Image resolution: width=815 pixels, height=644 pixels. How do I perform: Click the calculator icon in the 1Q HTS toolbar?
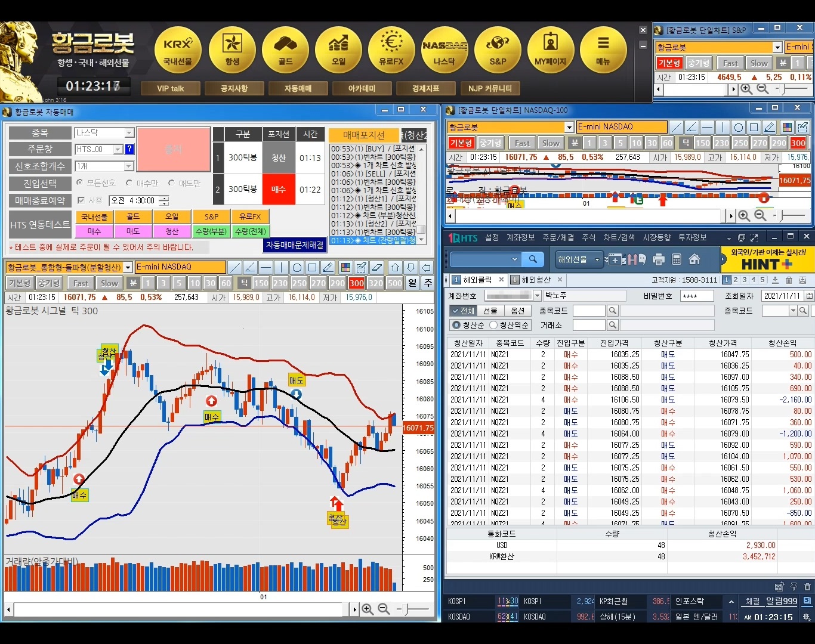pos(677,259)
